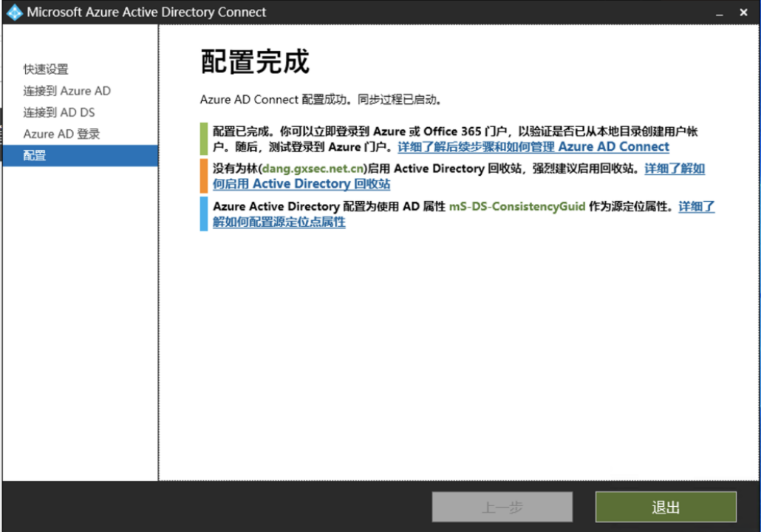Close the Azure AD Connect window
The height and width of the screenshot is (532, 761).
point(743,13)
